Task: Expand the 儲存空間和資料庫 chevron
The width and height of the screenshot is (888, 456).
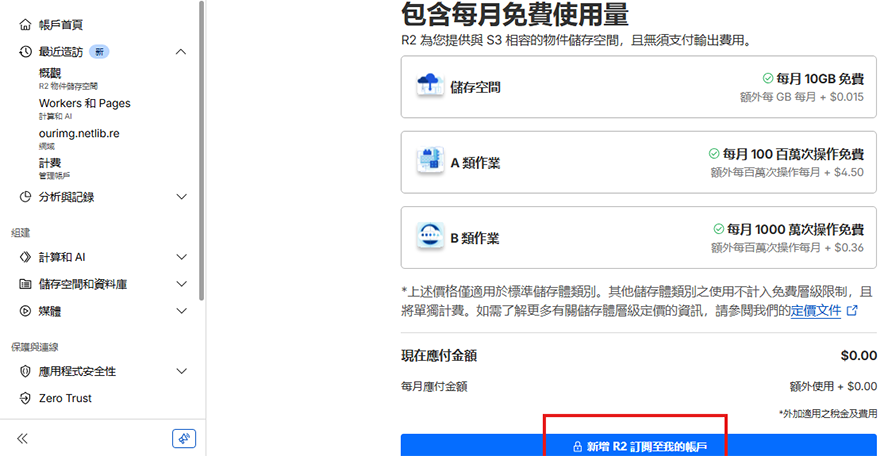Action: (x=181, y=284)
